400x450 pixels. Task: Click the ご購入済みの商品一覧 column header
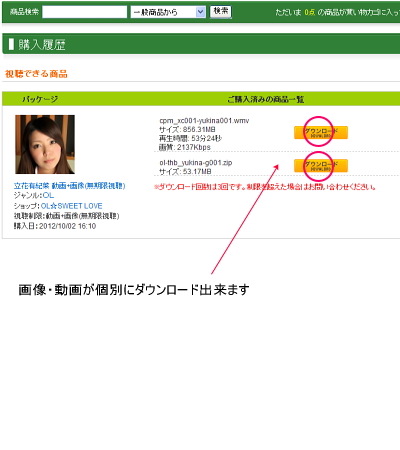(x=266, y=99)
